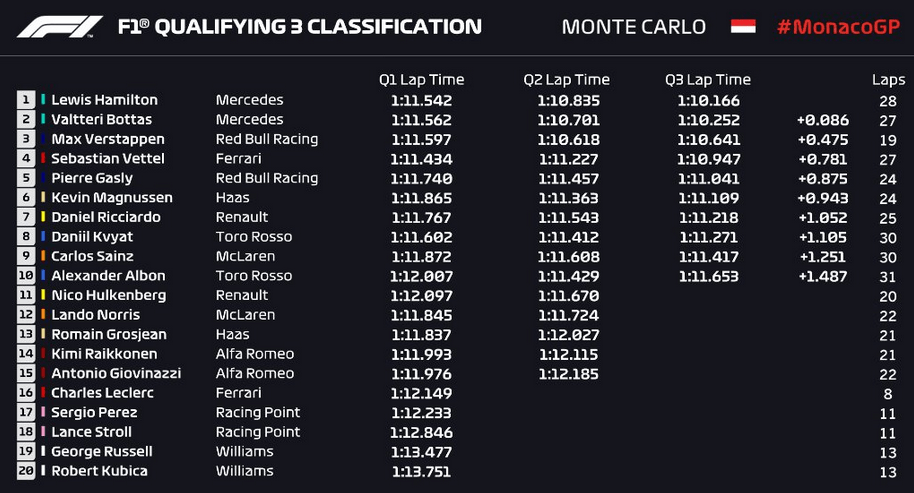Click pink Racing Point bar beside Perez
The image size is (914, 493).
pos(43,412)
